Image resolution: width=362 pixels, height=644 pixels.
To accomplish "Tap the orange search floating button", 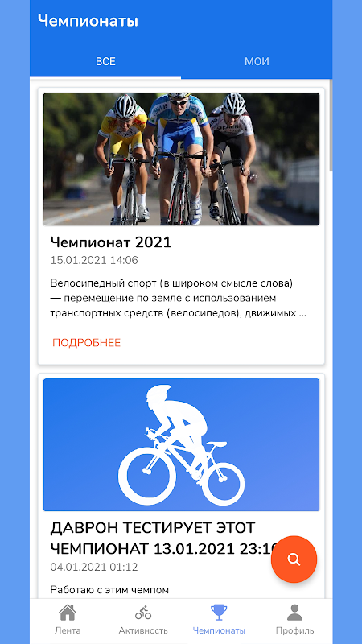I will tap(294, 559).
